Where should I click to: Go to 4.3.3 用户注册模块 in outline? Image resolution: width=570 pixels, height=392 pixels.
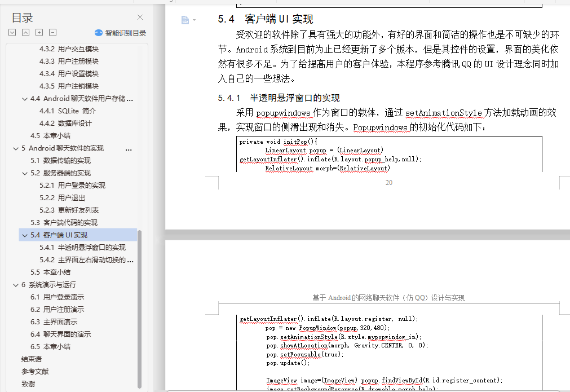(x=69, y=61)
